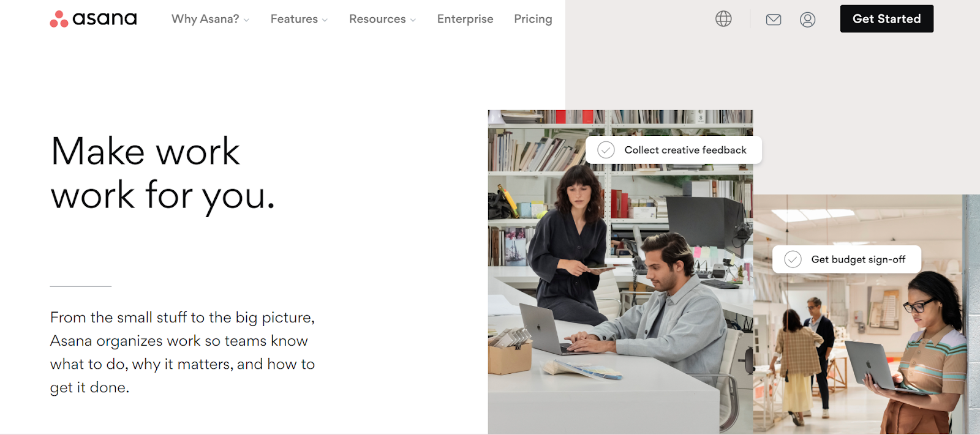Expand the Resources menu
980x435 pixels.
(x=382, y=19)
